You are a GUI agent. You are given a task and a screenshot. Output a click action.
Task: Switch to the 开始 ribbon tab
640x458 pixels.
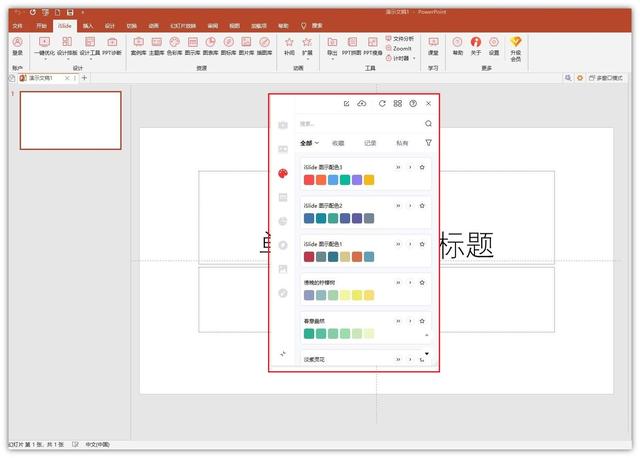(x=41, y=26)
